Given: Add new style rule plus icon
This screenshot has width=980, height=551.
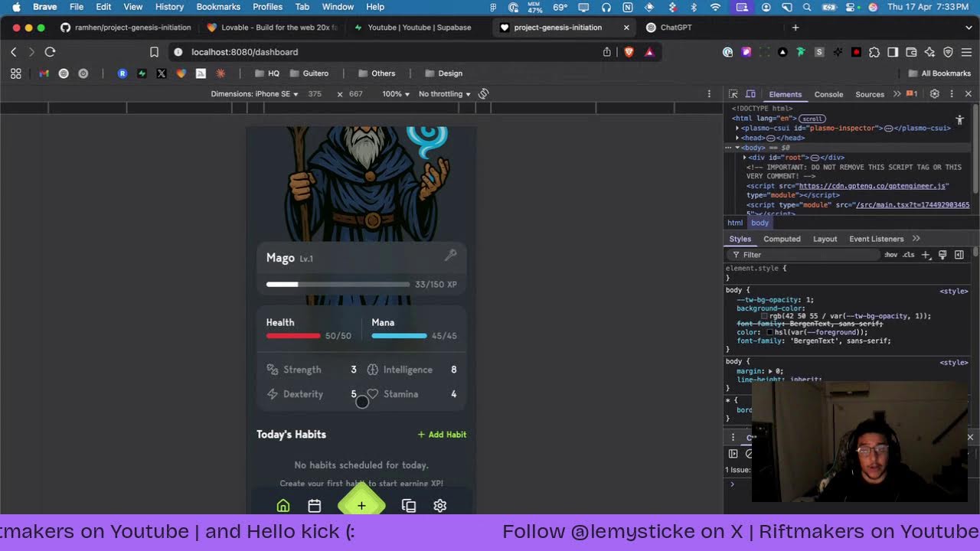Looking at the screenshot, I should click(926, 255).
